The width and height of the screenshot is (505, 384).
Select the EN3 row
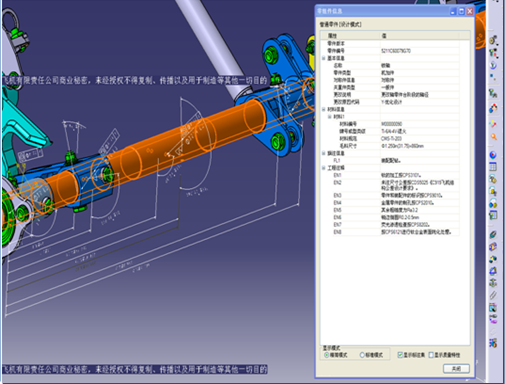(390, 195)
